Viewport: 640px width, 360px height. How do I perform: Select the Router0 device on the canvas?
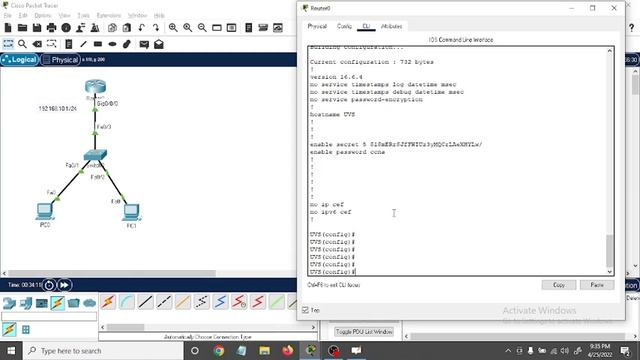(96, 87)
